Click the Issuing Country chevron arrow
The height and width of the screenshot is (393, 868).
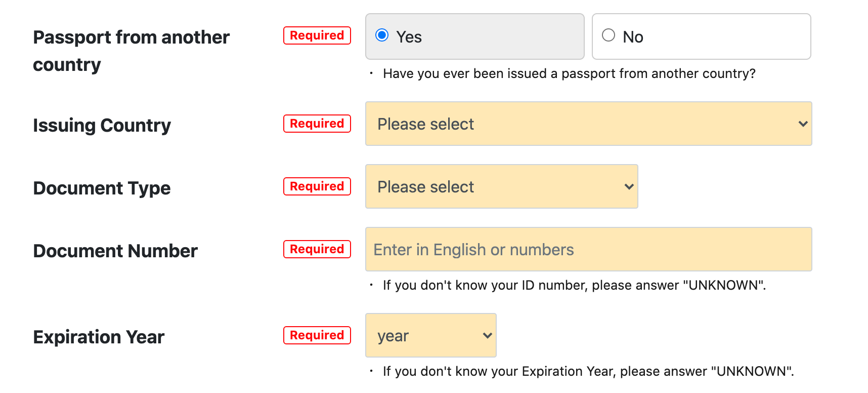[x=802, y=124]
